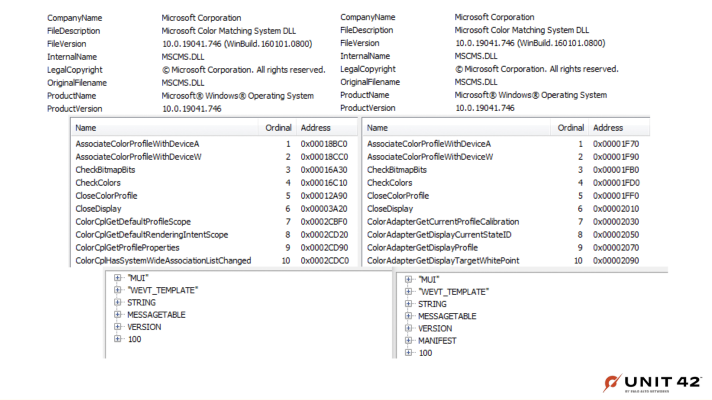Select ColorCplHasSystemWideAssociationListChanged export row
The width and height of the screenshot is (712, 400).
[214, 261]
